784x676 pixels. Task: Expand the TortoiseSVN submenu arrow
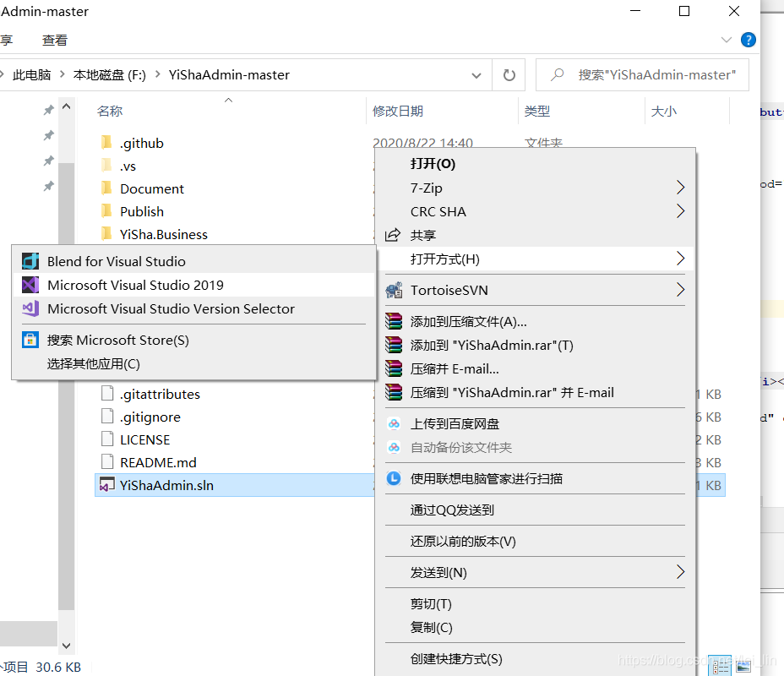[x=680, y=290]
